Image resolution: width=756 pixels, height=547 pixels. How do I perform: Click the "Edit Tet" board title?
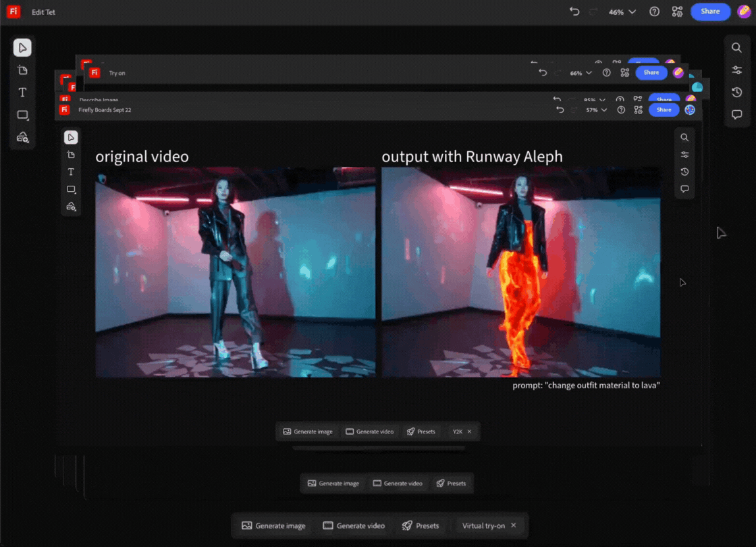point(43,12)
